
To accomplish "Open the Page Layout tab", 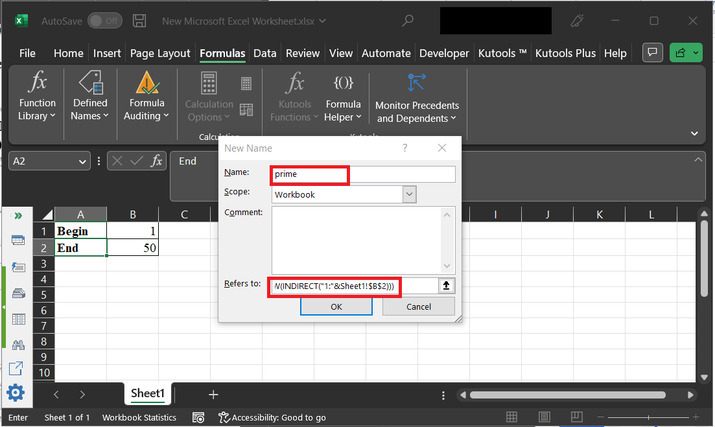I will (x=160, y=53).
